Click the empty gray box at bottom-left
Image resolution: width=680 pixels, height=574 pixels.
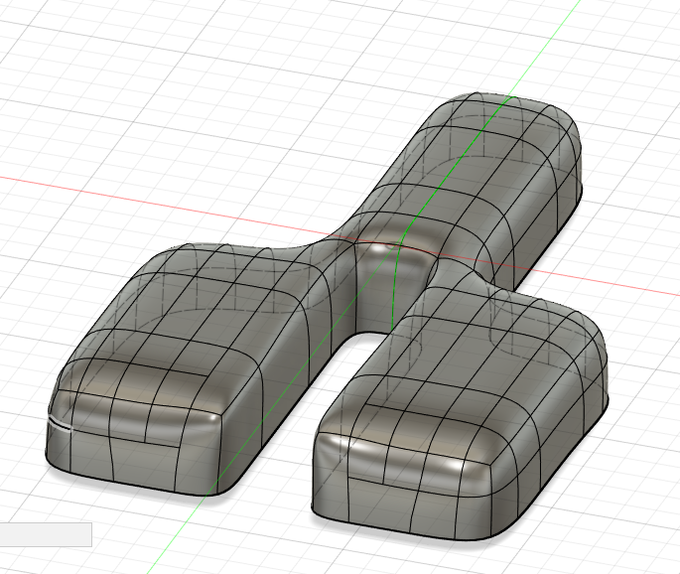click(x=46, y=535)
